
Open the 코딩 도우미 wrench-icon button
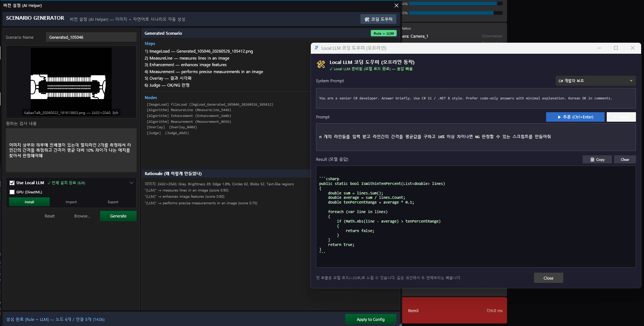point(378,19)
